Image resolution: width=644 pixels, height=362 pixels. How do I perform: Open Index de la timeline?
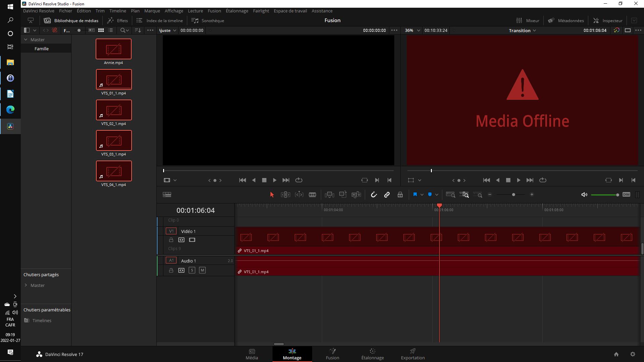point(159,20)
